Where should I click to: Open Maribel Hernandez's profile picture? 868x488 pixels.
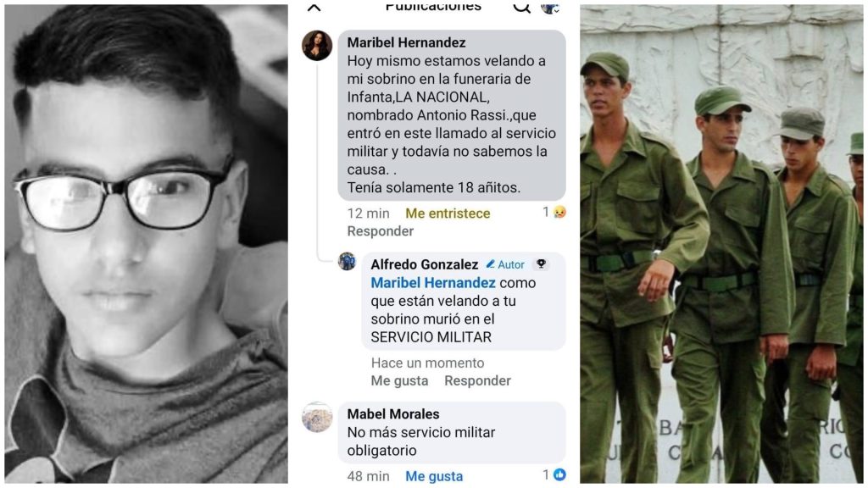[317, 46]
